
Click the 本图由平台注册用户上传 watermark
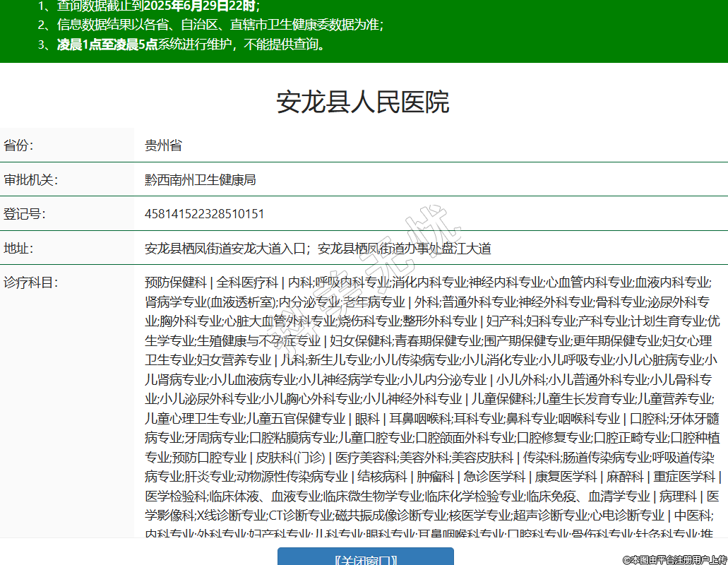(674, 559)
